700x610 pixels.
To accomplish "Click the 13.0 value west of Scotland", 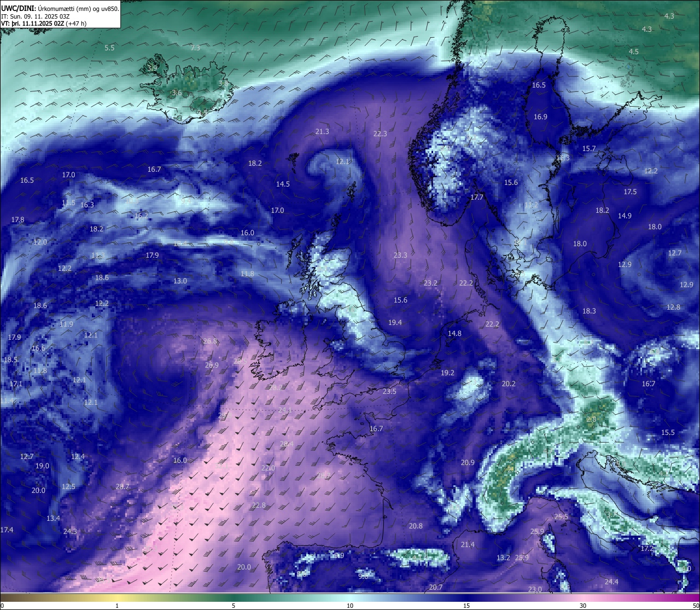I will tap(180, 281).
